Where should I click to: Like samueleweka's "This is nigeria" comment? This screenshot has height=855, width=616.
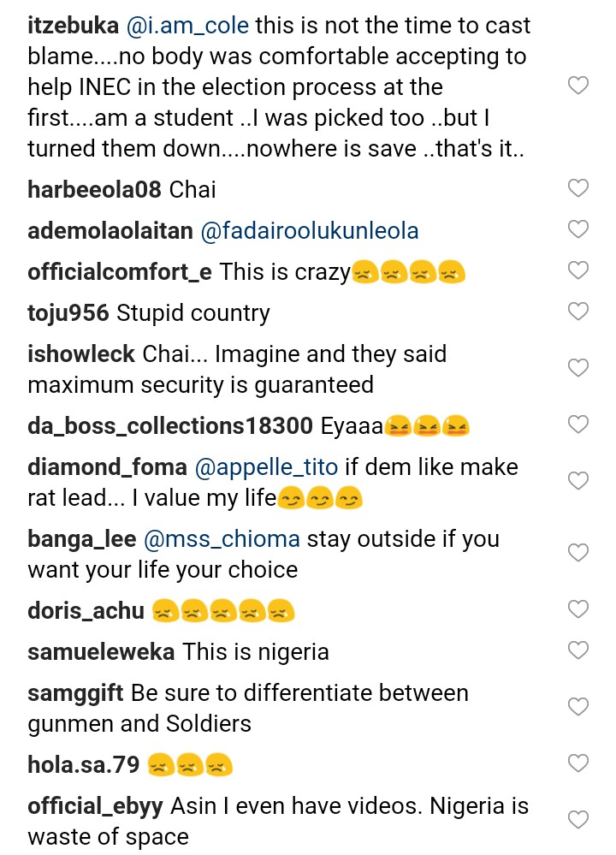pyautogui.click(x=579, y=650)
